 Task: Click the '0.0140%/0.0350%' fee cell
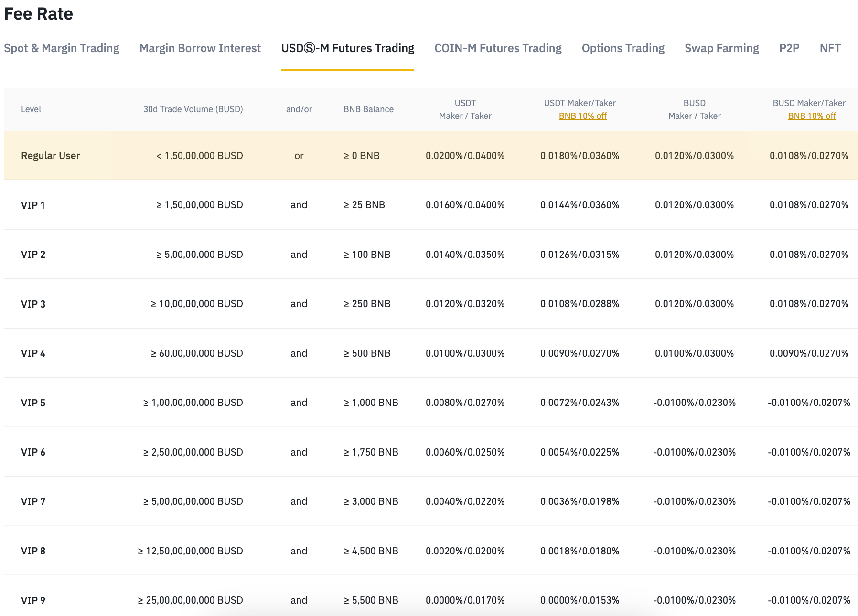(x=465, y=255)
